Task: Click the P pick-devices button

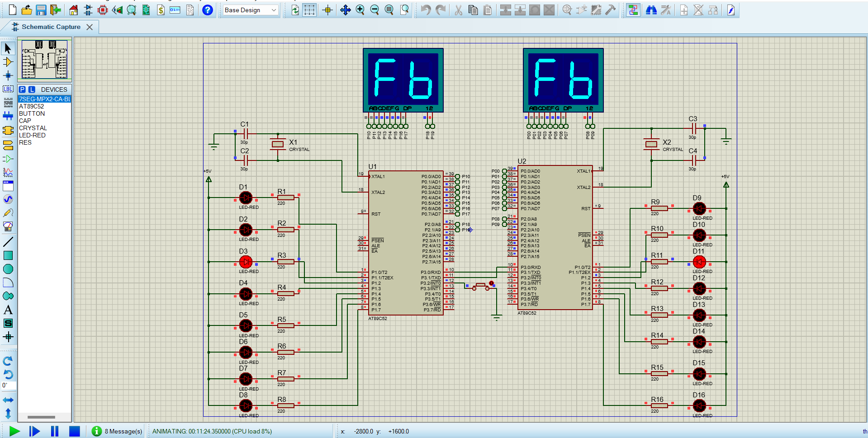Action: 22,89
